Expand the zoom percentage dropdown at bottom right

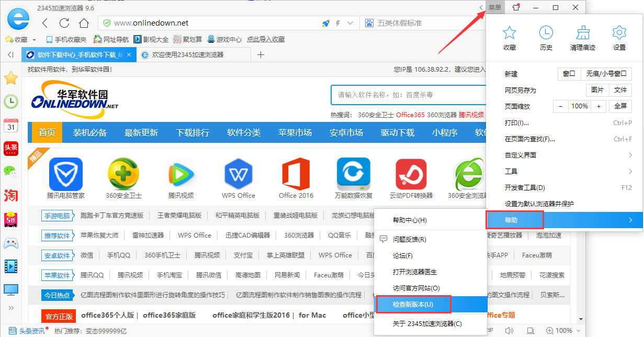pos(578,330)
